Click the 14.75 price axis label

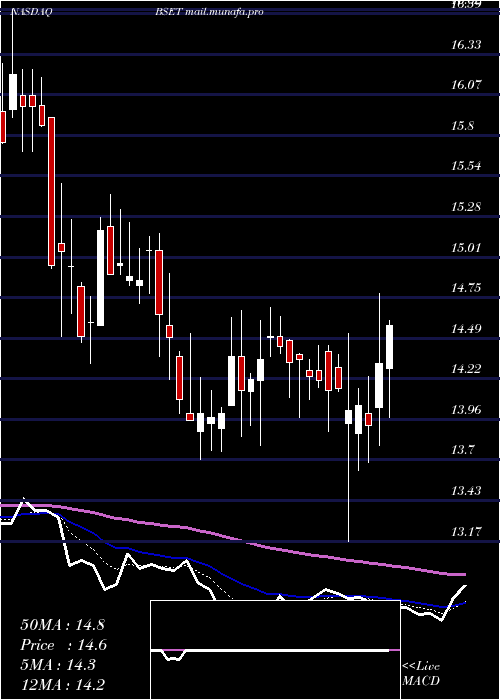click(467, 288)
